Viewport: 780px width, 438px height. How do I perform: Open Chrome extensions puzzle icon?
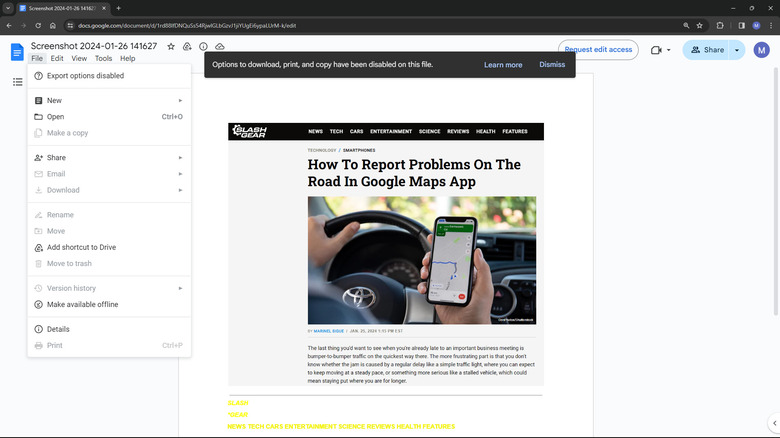pyautogui.click(x=721, y=25)
